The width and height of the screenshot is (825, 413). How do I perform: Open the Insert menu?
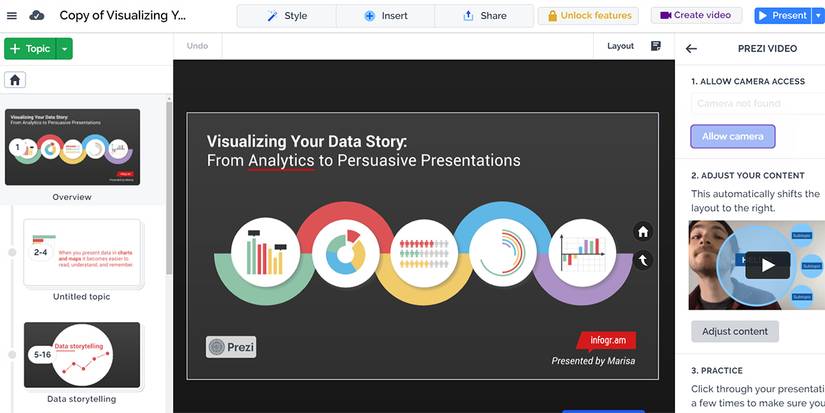(x=385, y=16)
